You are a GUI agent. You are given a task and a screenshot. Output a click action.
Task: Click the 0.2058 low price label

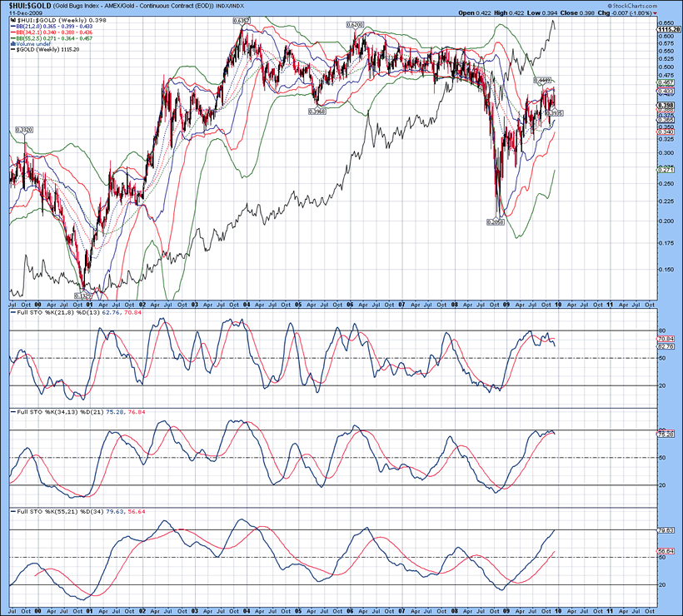[496, 222]
